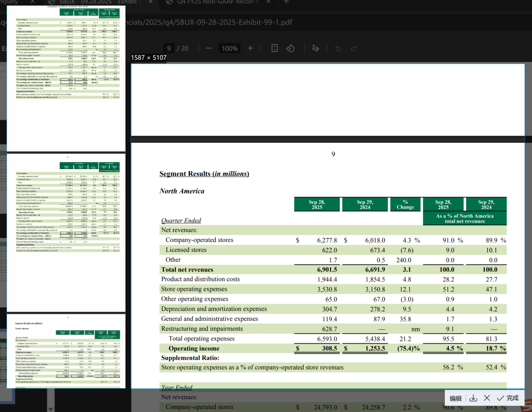
Task: Click the undo arrow in PDF toolbar
Action: pyautogui.click(x=338, y=48)
